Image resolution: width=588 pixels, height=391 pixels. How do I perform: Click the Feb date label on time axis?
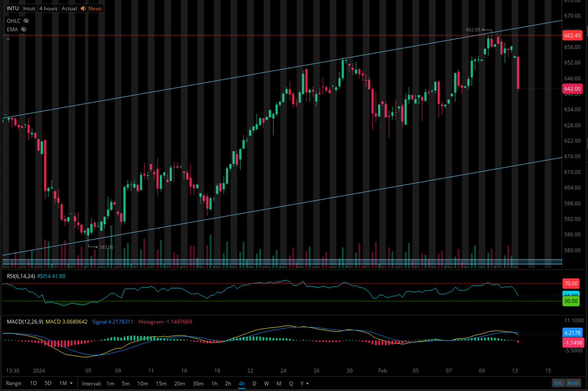383,371
